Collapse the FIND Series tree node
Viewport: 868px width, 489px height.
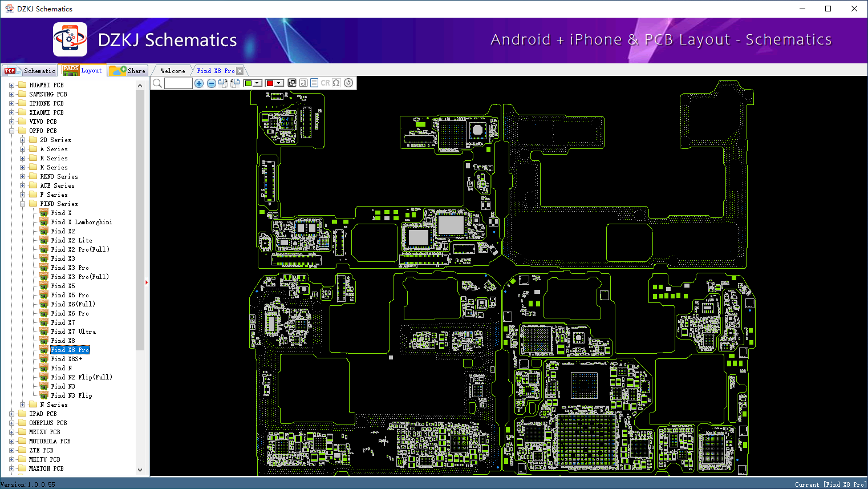[22, 204]
